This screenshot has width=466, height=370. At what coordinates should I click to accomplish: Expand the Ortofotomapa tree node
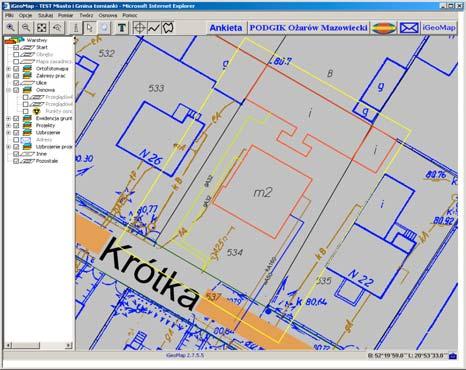click(9, 69)
